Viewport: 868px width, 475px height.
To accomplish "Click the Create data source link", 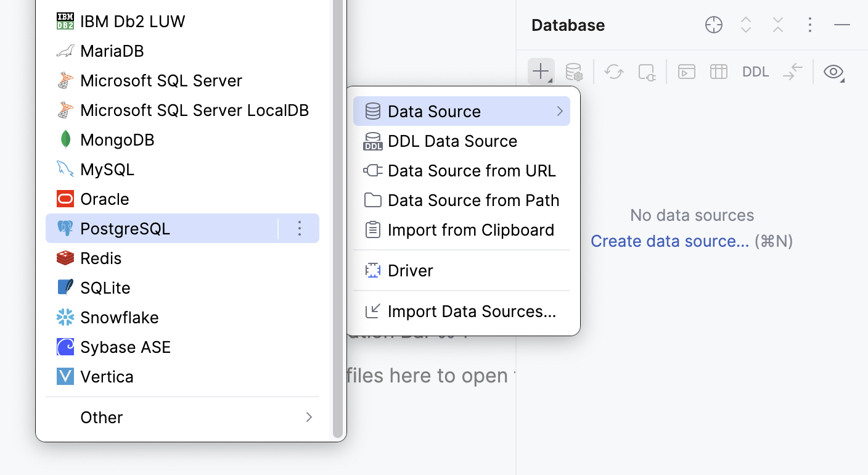I will pos(669,241).
